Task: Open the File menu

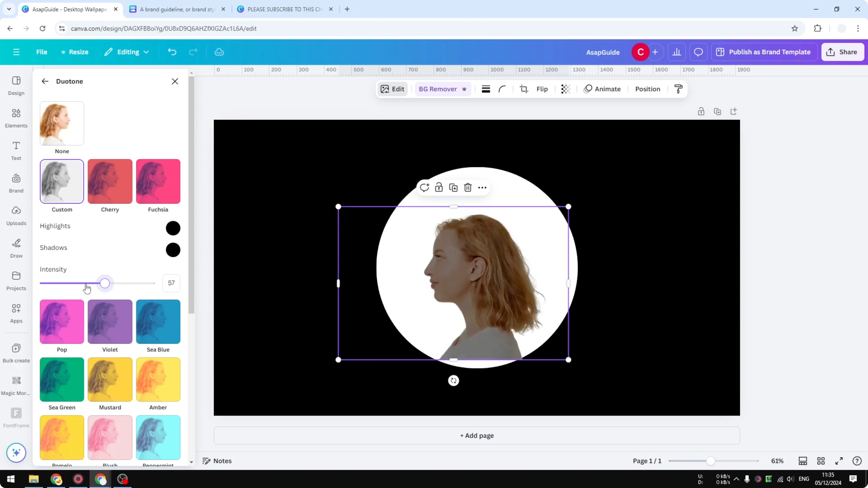Action: 42,52
